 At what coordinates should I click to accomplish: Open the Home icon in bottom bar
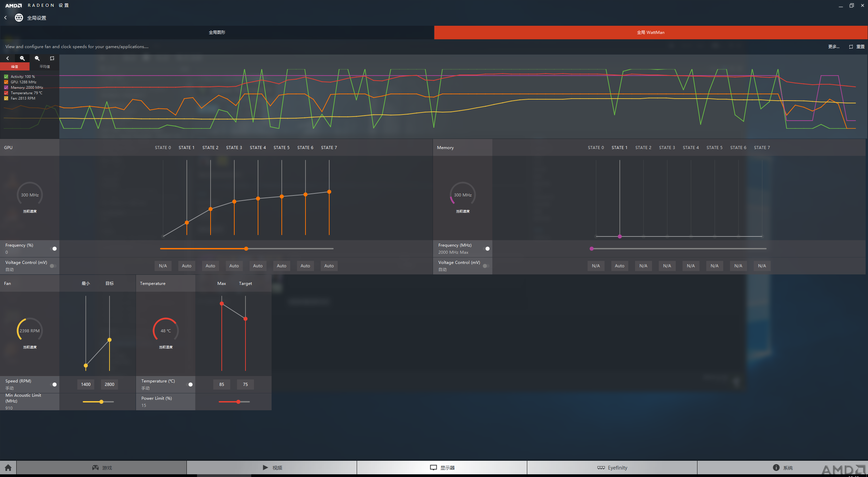(8, 468)
